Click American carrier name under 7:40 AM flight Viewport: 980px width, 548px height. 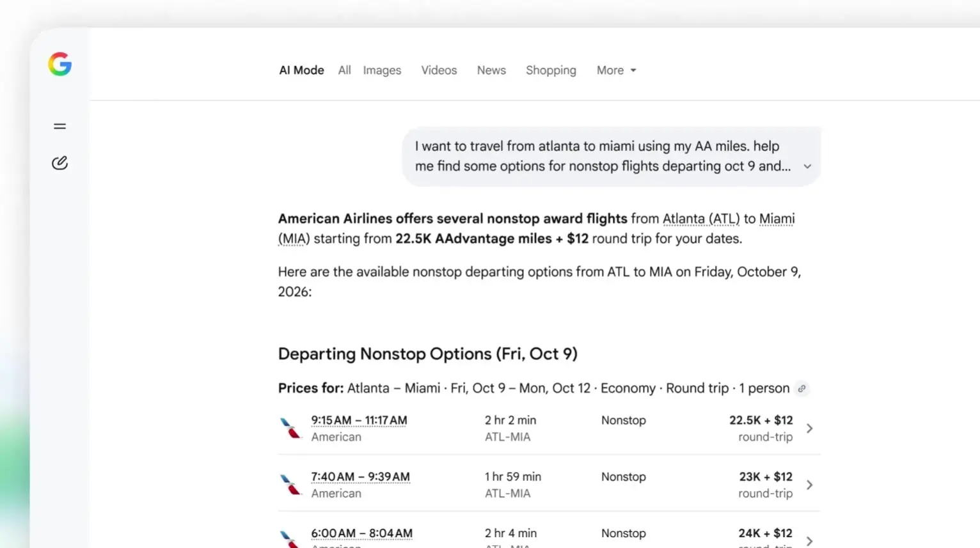click(x=336, y=493)
